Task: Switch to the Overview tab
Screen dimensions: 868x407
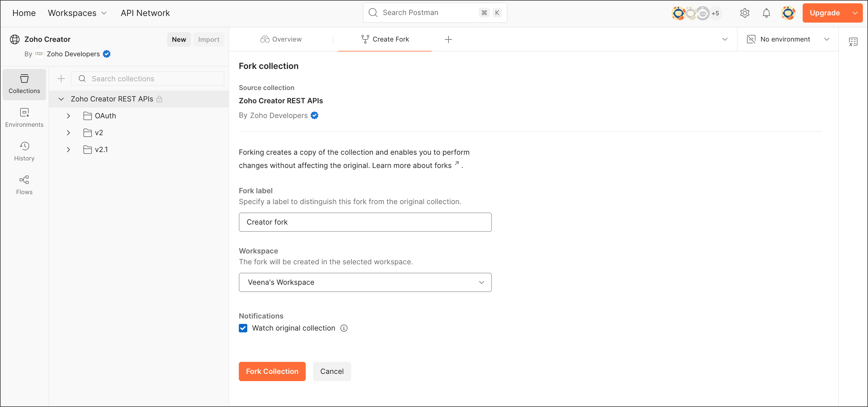Action: point(281,39)
